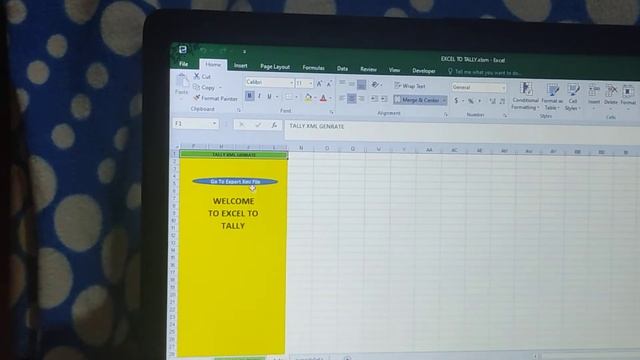Open Number group dialog launcher
This screenshot has width=640, height=360.
pyautogui.click(x=505, y=116)
